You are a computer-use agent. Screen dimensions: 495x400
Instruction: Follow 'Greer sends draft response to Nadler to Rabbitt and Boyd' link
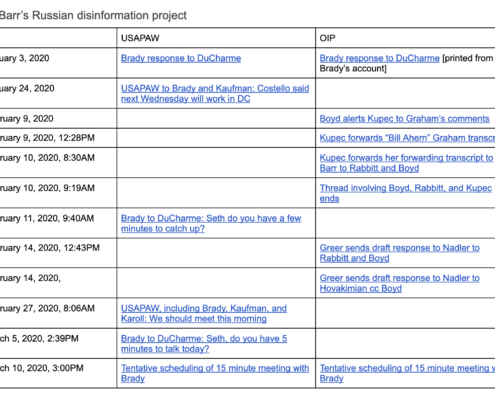[400, 253]
